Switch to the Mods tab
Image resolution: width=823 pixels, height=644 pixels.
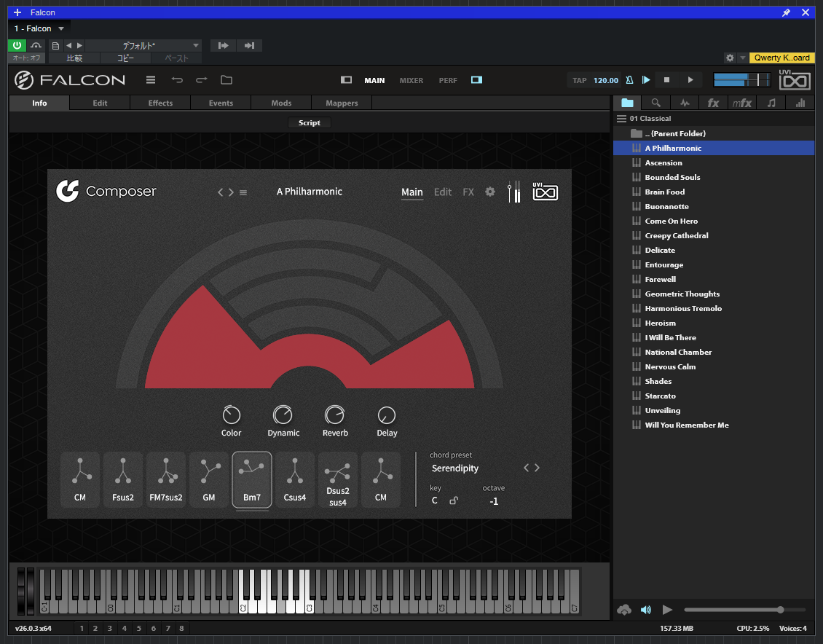(x=281, y=103)
